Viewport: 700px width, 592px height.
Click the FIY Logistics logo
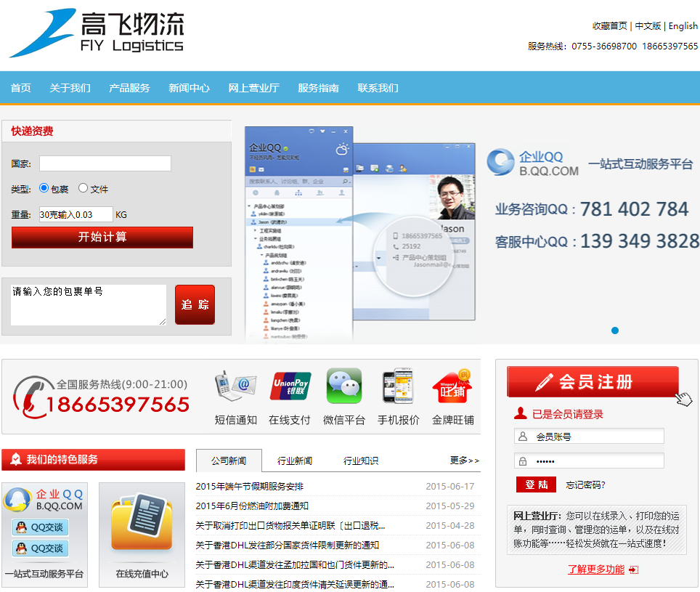pos(97,33)
